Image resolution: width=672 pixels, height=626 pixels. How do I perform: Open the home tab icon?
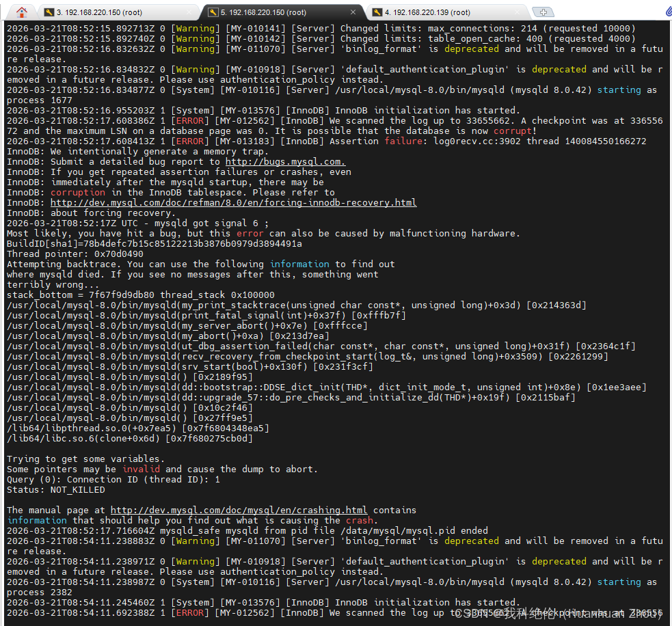pos(21,12)
